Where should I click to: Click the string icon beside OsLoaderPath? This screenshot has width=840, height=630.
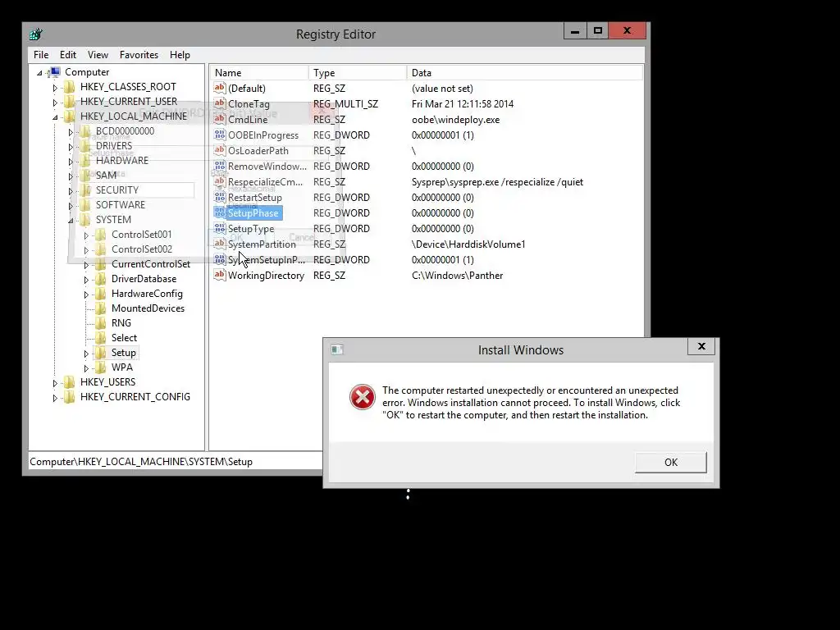[220, 150]
